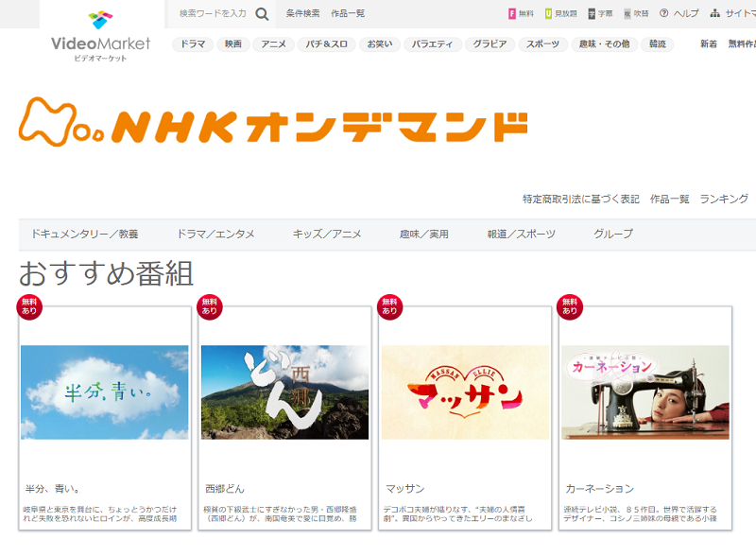Select the ドラマ genre
Image resolution: width=756 pixels, height=557 pixels.
(x=193, y=44)
